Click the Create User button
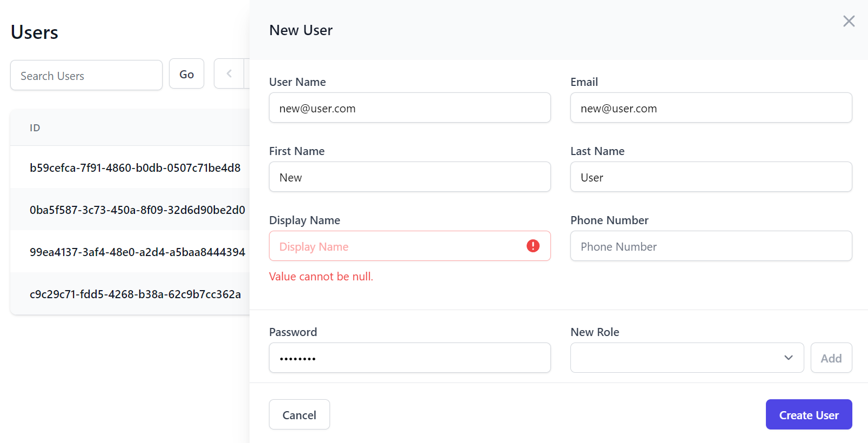Screen dimensions: 868x443 pyautogui.click(x=809, y=414)
